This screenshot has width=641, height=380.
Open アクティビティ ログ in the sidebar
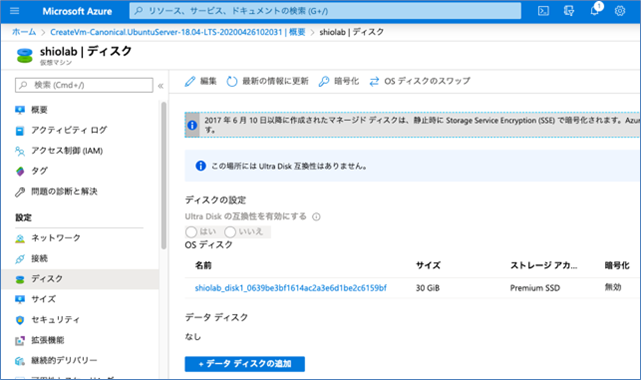69,130
